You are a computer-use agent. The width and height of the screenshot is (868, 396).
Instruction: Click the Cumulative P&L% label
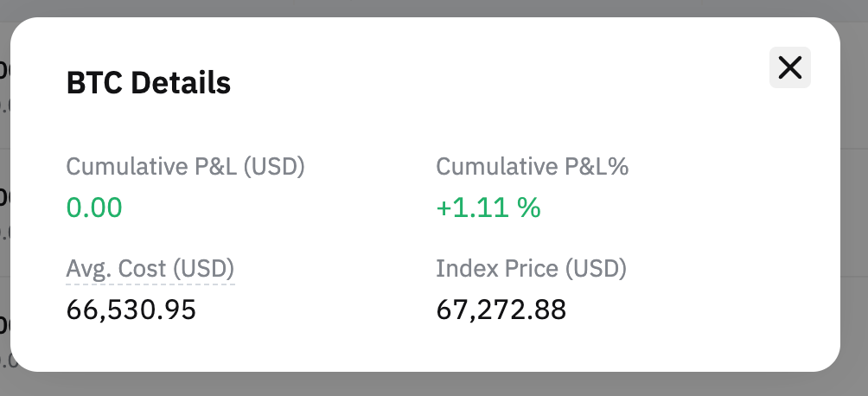tap(532, 167)
